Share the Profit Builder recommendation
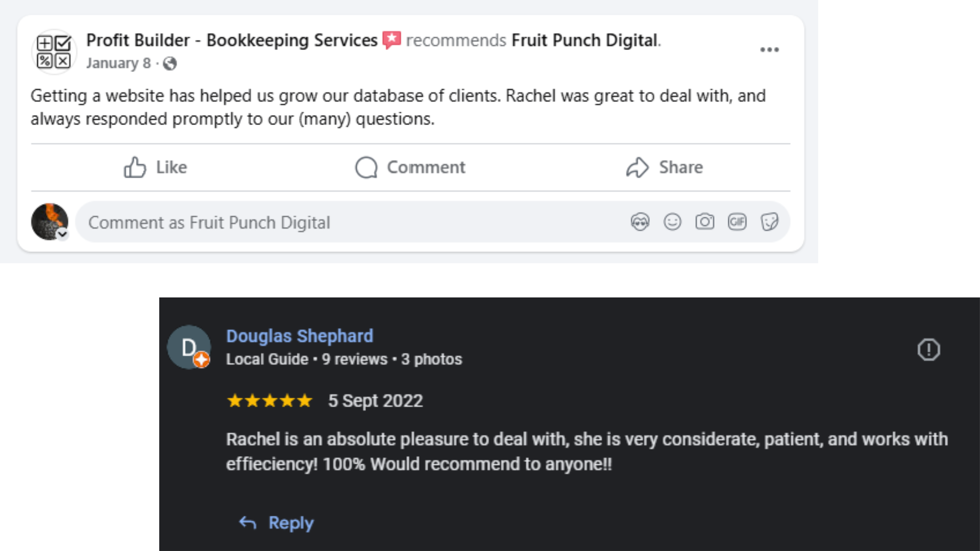980x551 pixels. (665, 167)
